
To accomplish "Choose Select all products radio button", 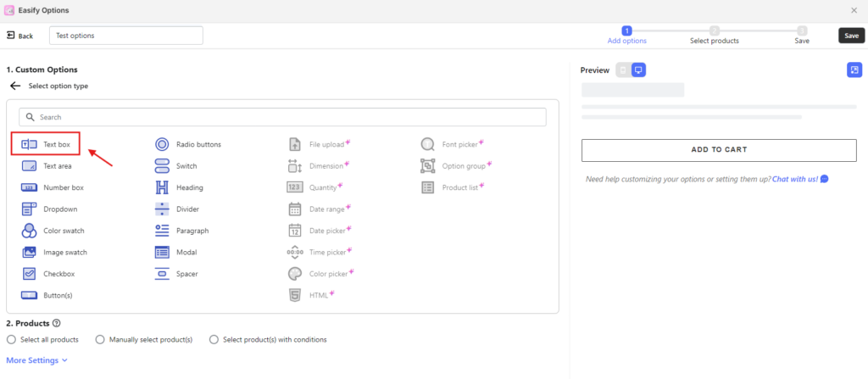I will [11, 340].
